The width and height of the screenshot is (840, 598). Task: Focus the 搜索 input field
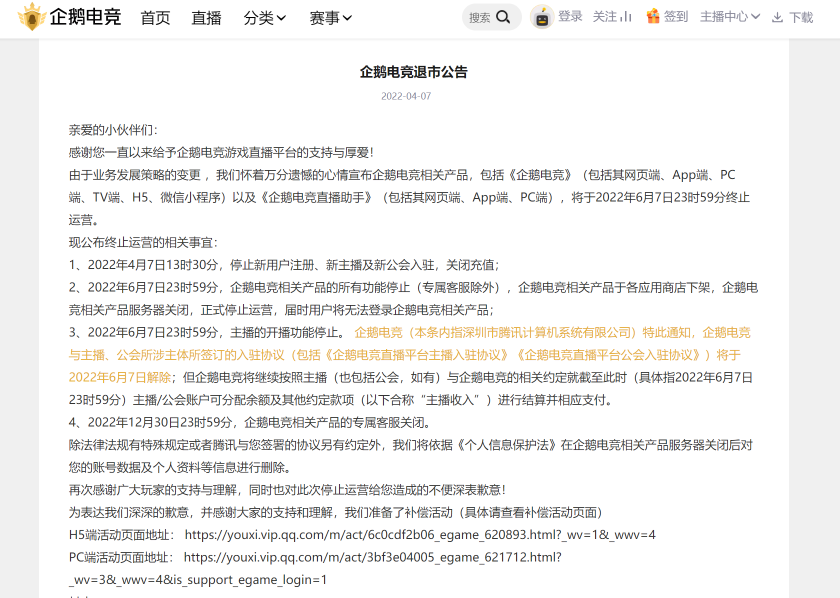pos(481,18)
